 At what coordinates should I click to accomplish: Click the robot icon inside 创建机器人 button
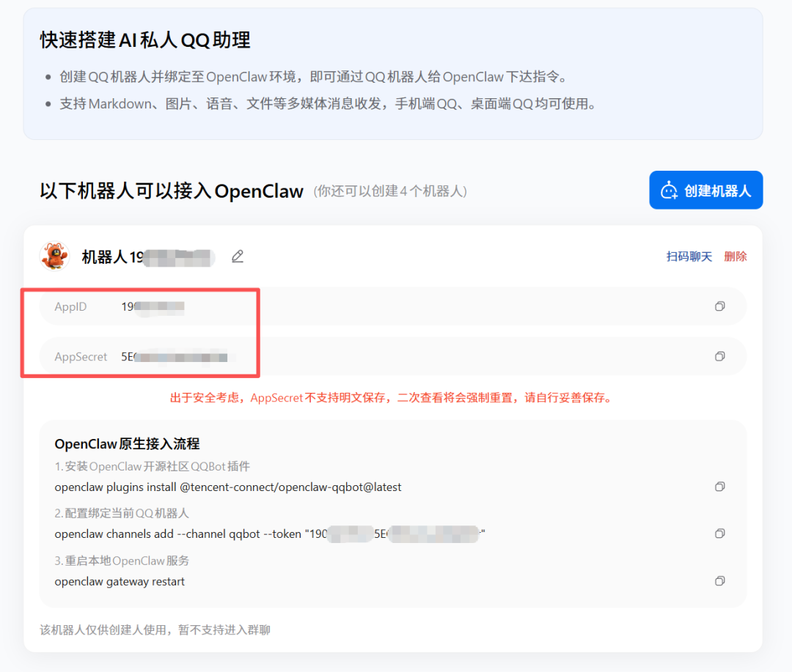click(x=668, y=190)
